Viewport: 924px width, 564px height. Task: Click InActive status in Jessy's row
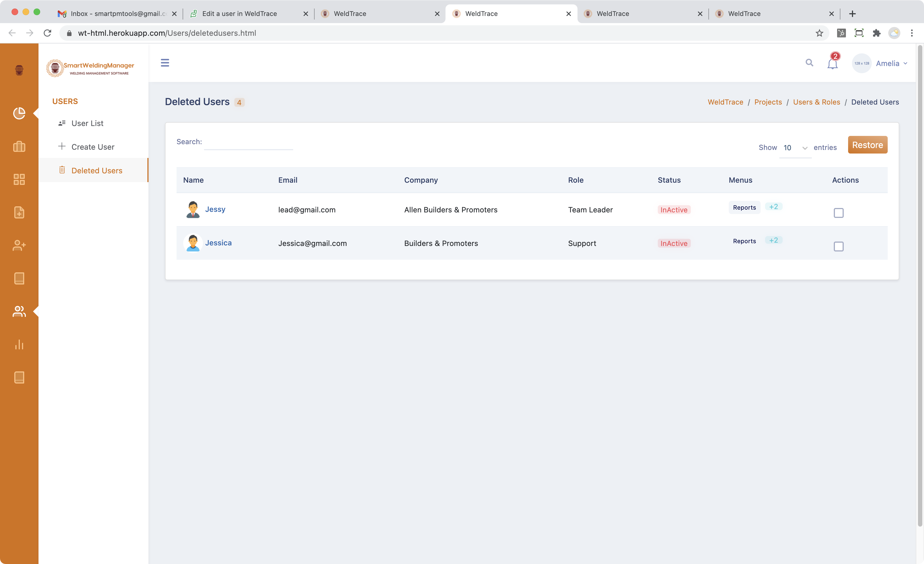pos(674,209)
